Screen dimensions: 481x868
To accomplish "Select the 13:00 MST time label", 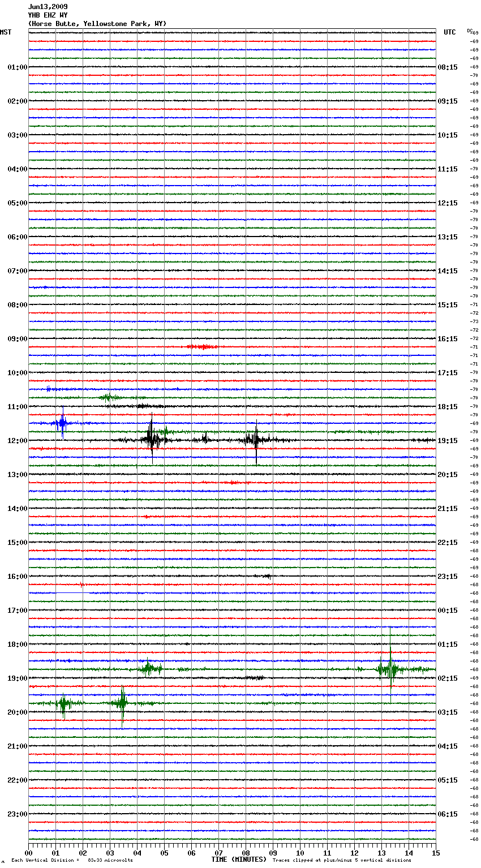I will [x=18, y=475].
